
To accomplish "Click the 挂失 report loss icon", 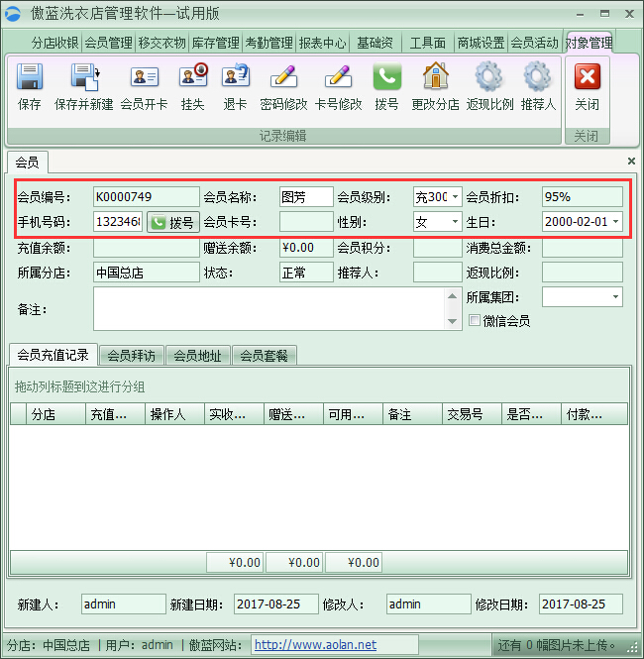I will point(192,78).
